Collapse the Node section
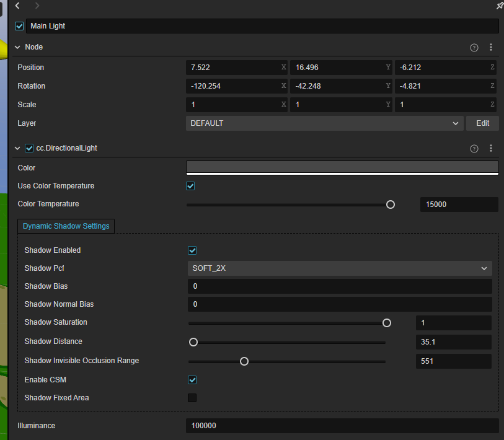Image resolution: width=504 pixels, height=440 pixels. pos(17,47)
